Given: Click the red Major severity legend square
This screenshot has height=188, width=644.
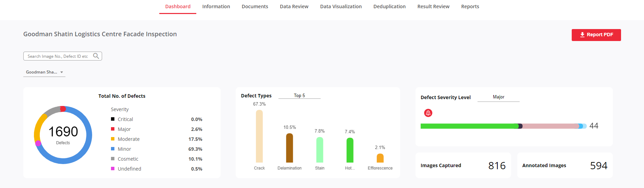Looking at the screenshot, I should 113,129.
